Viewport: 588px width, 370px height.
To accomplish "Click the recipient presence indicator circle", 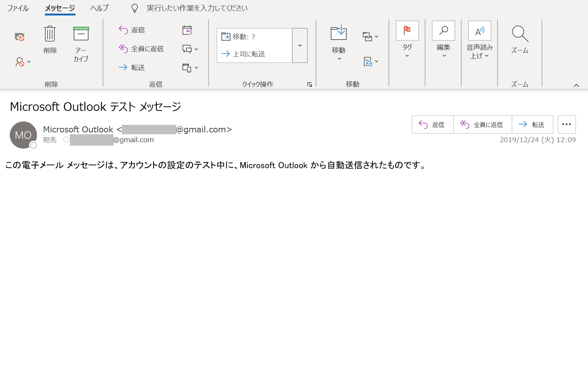I will click(66, 140).
